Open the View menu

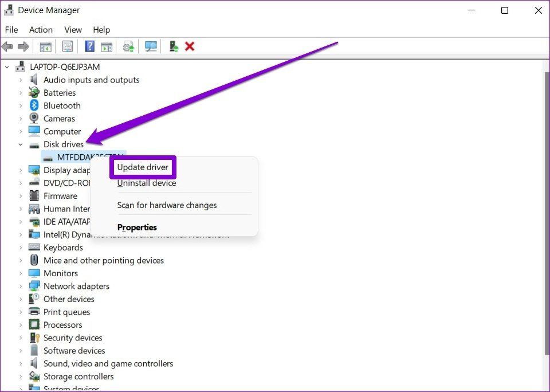(x=73, y=30)
